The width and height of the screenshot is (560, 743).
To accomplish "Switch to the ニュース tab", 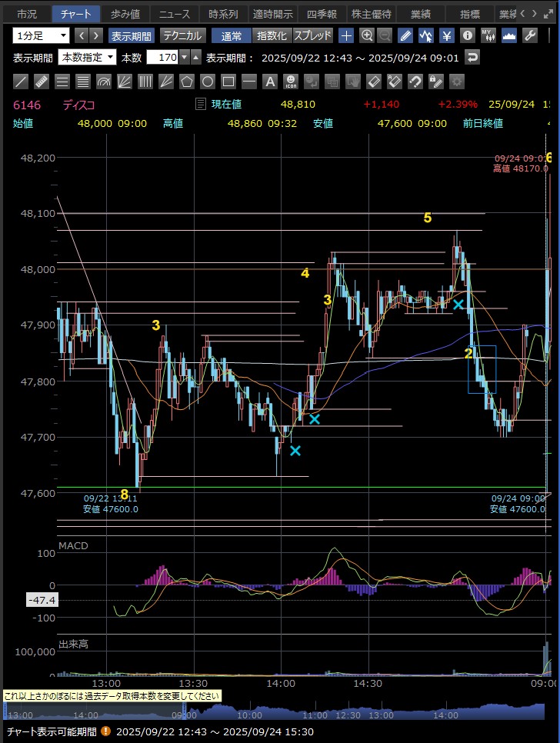I will click(x=174, y=14).
